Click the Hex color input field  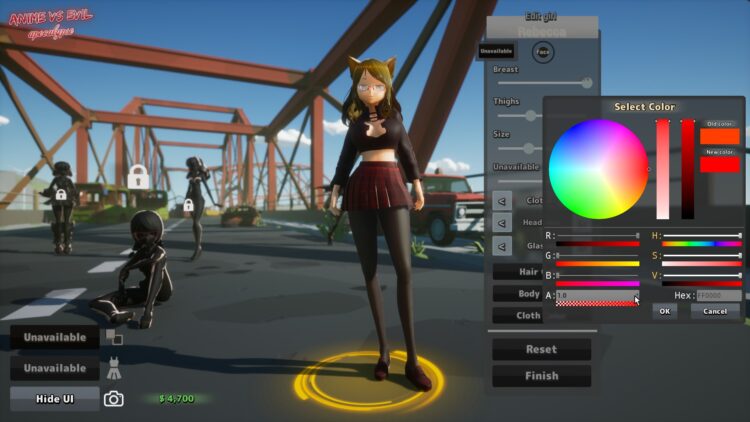pyautogui.click(x=718, y=295)
